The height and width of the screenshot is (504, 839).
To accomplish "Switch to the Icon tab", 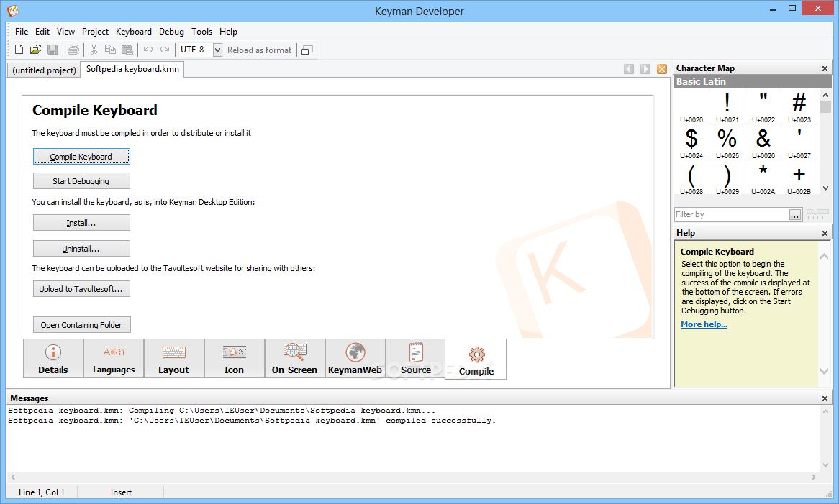I will coord(234,359).
